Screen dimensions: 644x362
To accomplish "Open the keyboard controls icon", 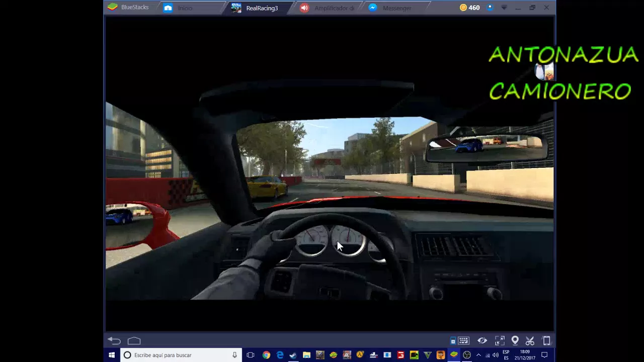I will tap(463, 340).
